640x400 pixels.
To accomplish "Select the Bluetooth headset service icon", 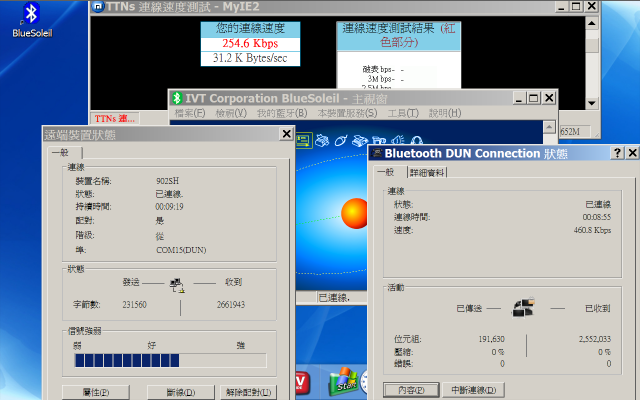I will pos(416,141).
